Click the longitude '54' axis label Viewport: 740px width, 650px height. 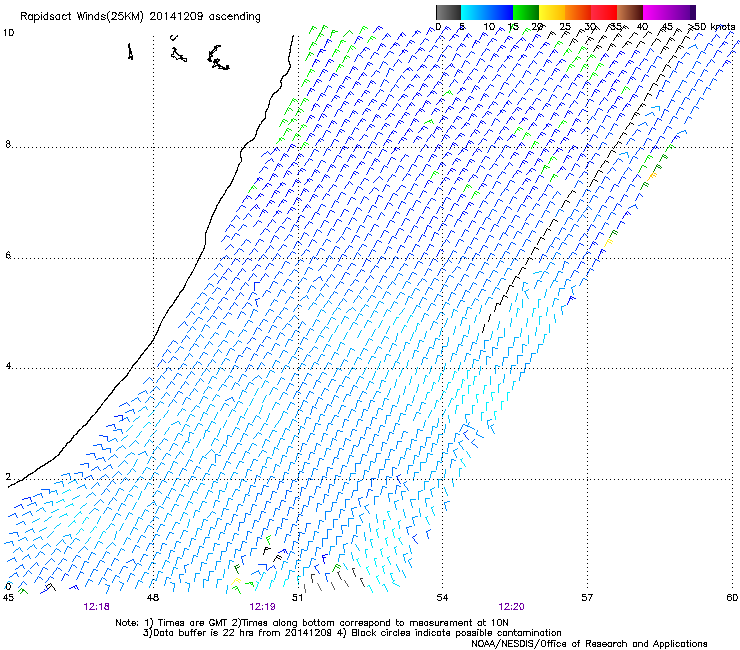pyautogui.click(x=442, y=598)
